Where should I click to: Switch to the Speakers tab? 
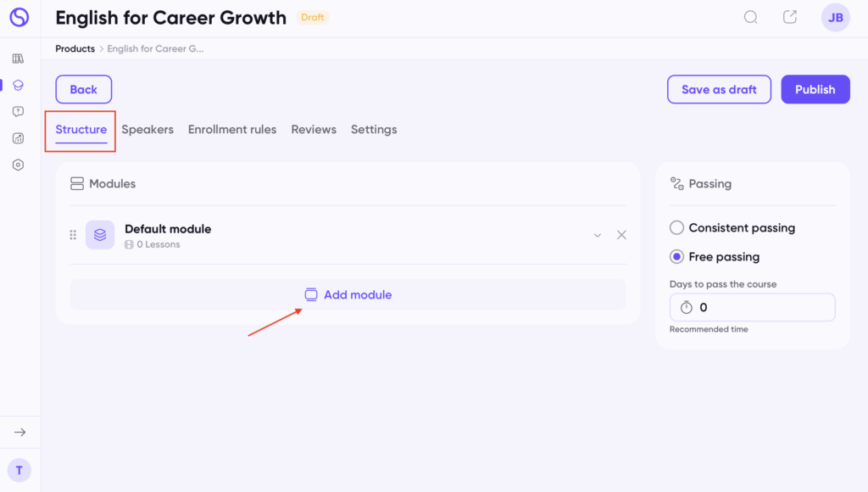tap(147, 129)
